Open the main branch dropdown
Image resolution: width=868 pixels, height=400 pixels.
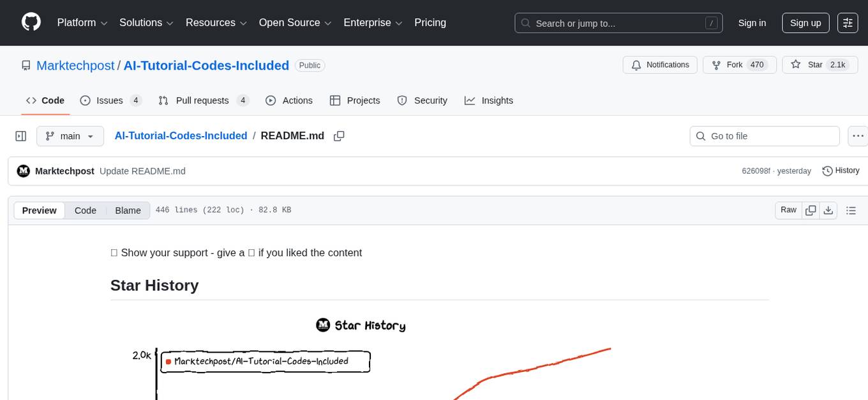70,136
